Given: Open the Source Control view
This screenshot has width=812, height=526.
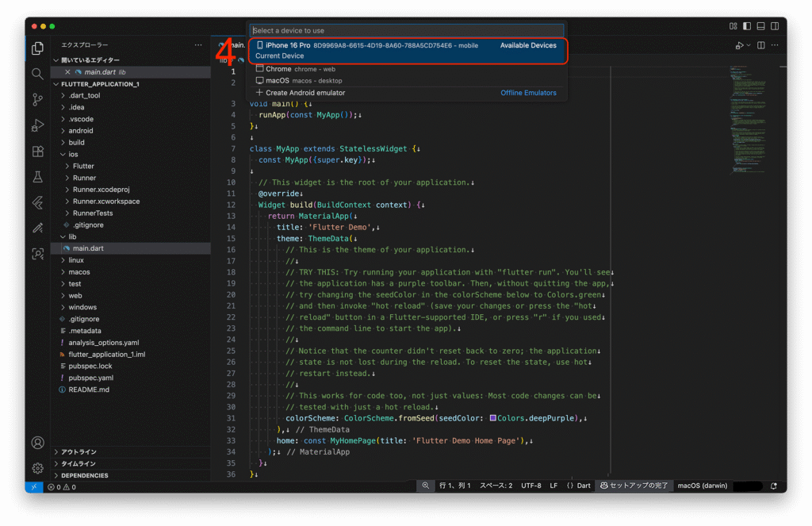Looking at the screenshot, I should pyautogui.click(x=37, y=99).
